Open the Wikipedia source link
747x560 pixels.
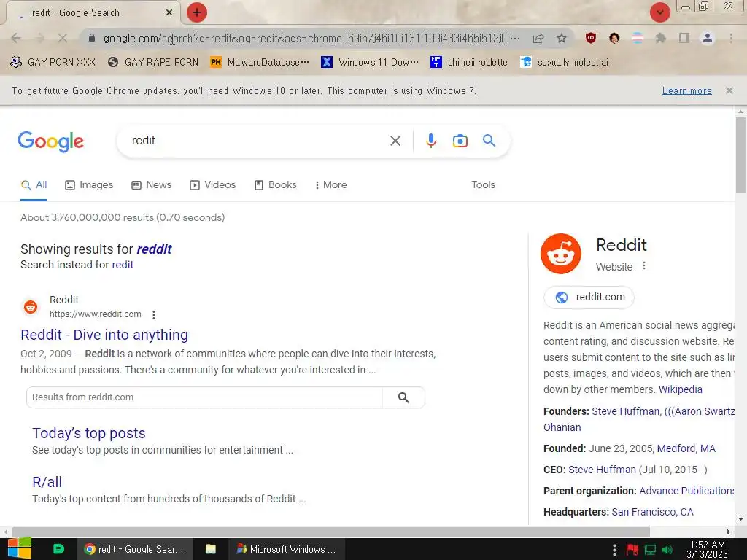(x=681, y=389)
